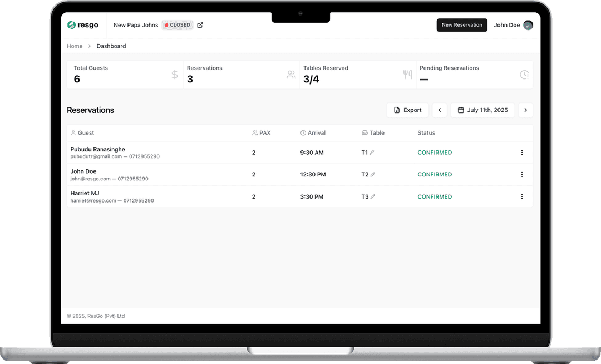Click the New Papa Johns restaurant name
The width and height of the screenshot is (601, 364).
pos(136,25)
